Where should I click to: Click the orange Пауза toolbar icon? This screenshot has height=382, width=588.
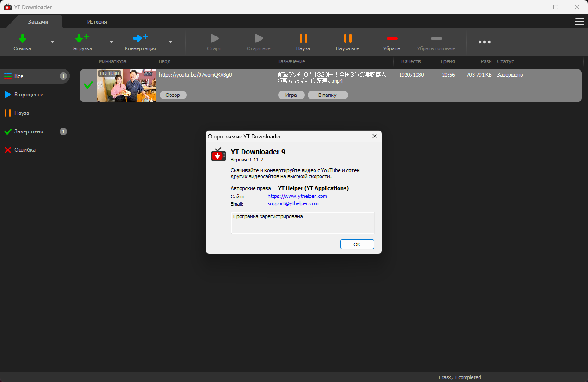pos(303,38)
